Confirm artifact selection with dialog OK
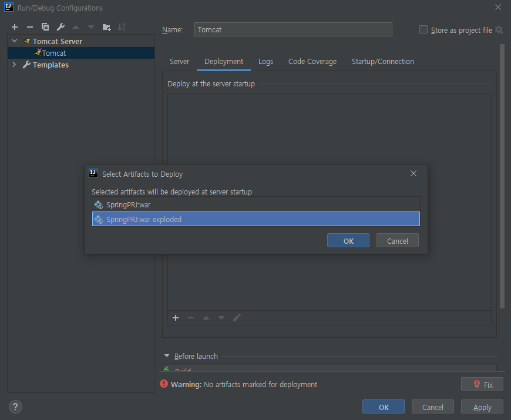This screenshot has width=511, height=420. (348, 240)
